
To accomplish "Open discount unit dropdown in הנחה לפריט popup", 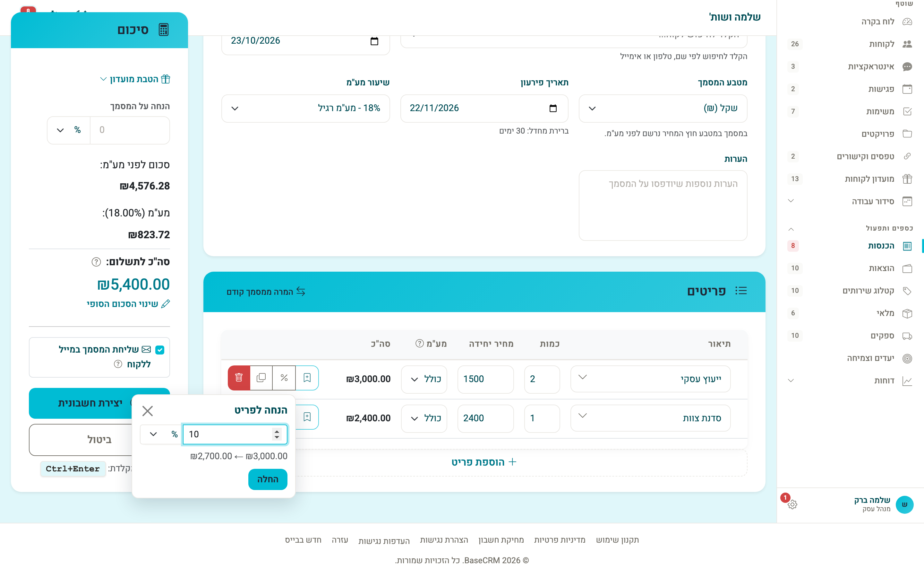I will click(x=161, y=434).
